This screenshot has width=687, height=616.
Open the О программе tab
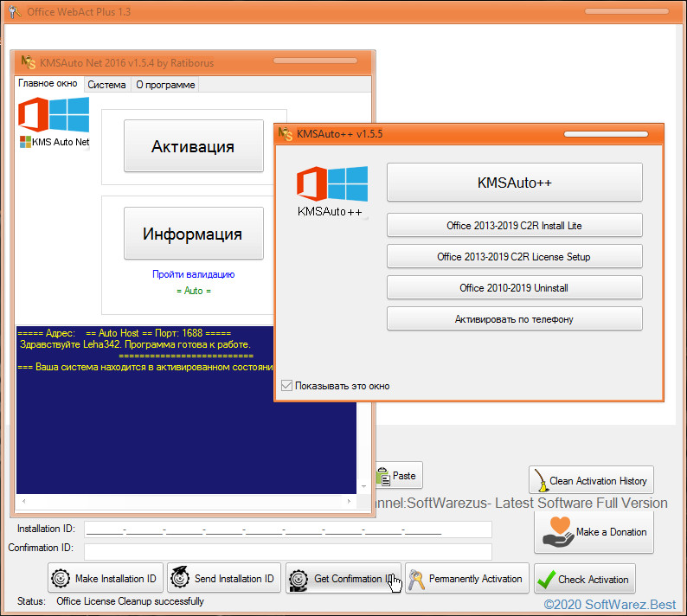click(164, 85)
